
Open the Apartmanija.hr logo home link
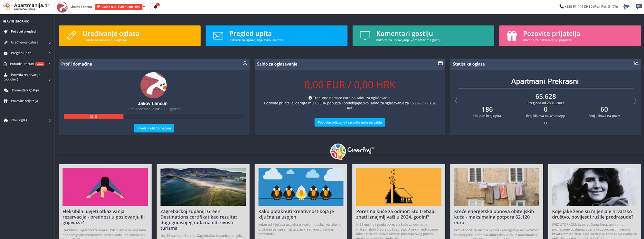(26, 6)
